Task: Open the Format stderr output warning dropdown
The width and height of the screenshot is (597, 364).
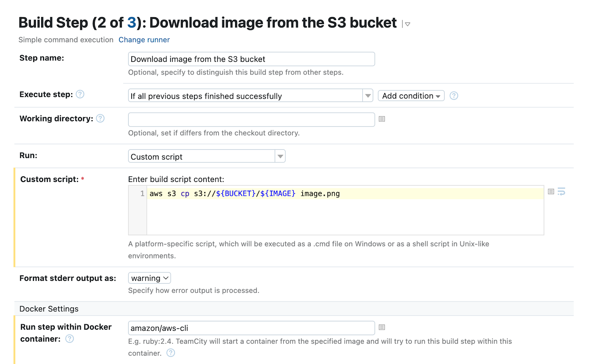Action: (149, 278)
